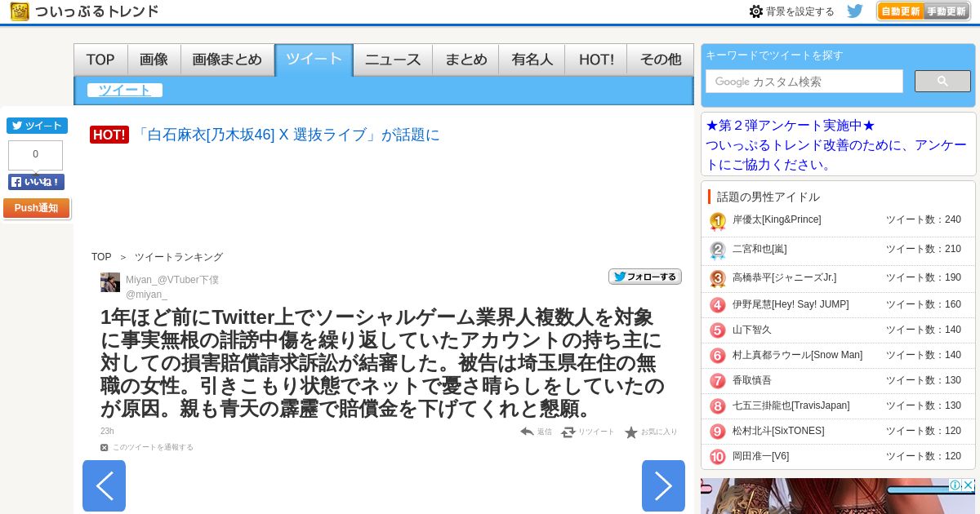Switch to 自動更新 auto-update mode
The width and height of the screenshot is (980, 514).
(x=901, y=11)
